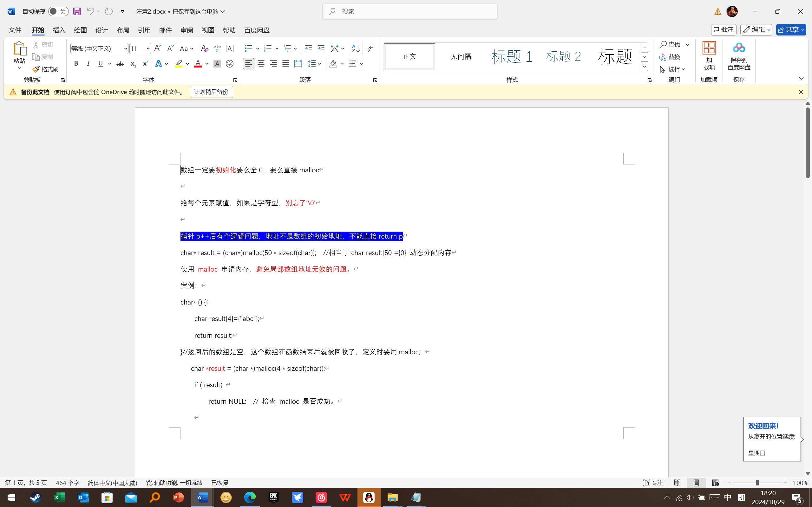Click the show paragraph marks icon
Image resolution: width=812 pixels, height=507 pixels.
370,48
